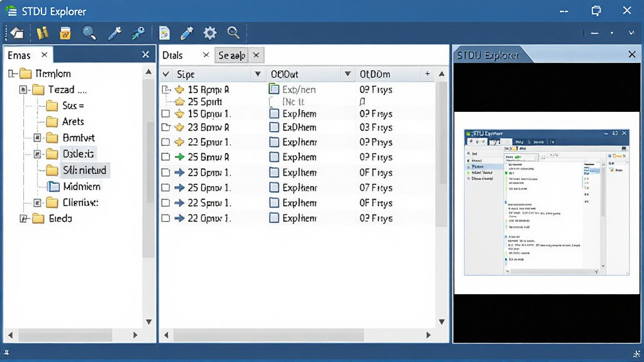Switch to the Seaalp tab
The image size is (644, 362).
point(231,55)
